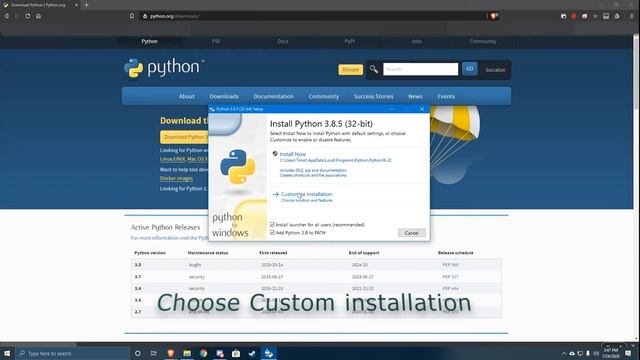Image resolution: width=640 pixels, height=360 pixels.
Task: Open PEP 537 release schedule link
Action: tap(450, 277)
